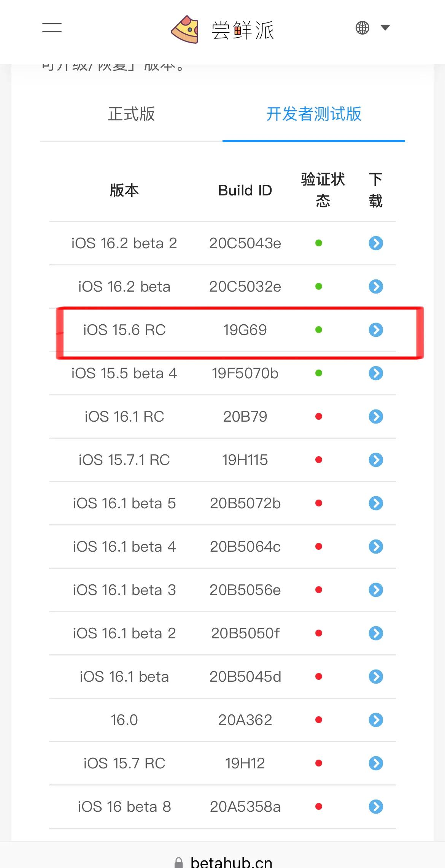Check green status dot for iOS 16.2 beta

pos(319,286)
